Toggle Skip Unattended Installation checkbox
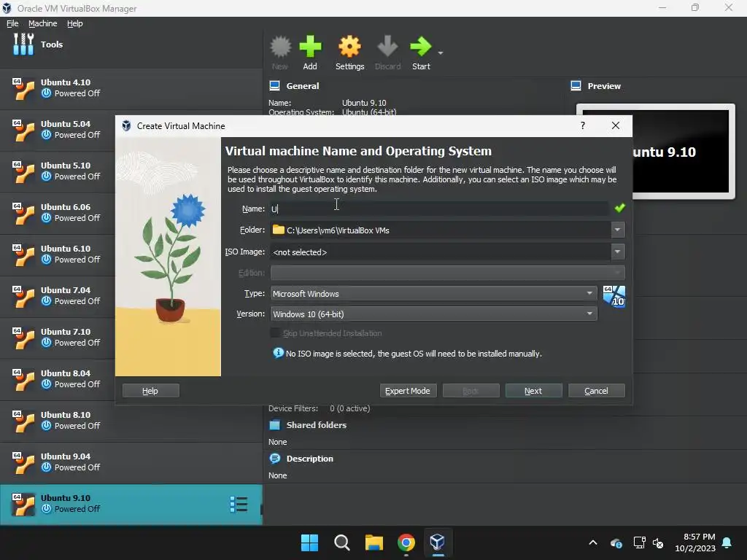The width and height of the screenshot is (747, 560). click(x=275, y=332)
